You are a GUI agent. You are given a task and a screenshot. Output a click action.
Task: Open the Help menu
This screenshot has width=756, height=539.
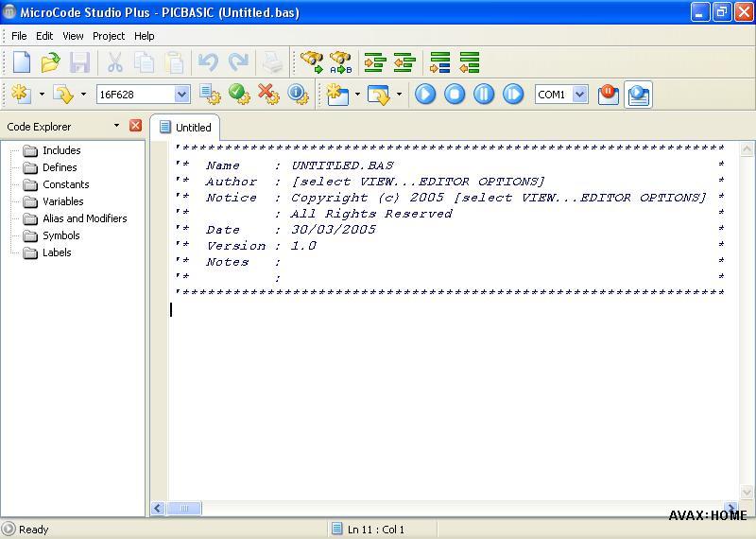pyautogui.click(x=144, y=36)
